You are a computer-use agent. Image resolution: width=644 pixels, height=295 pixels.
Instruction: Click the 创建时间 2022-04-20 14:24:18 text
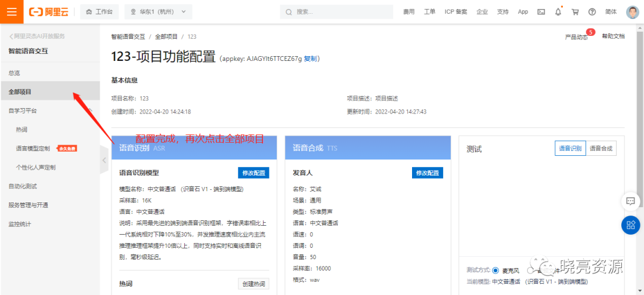point(151,112)
